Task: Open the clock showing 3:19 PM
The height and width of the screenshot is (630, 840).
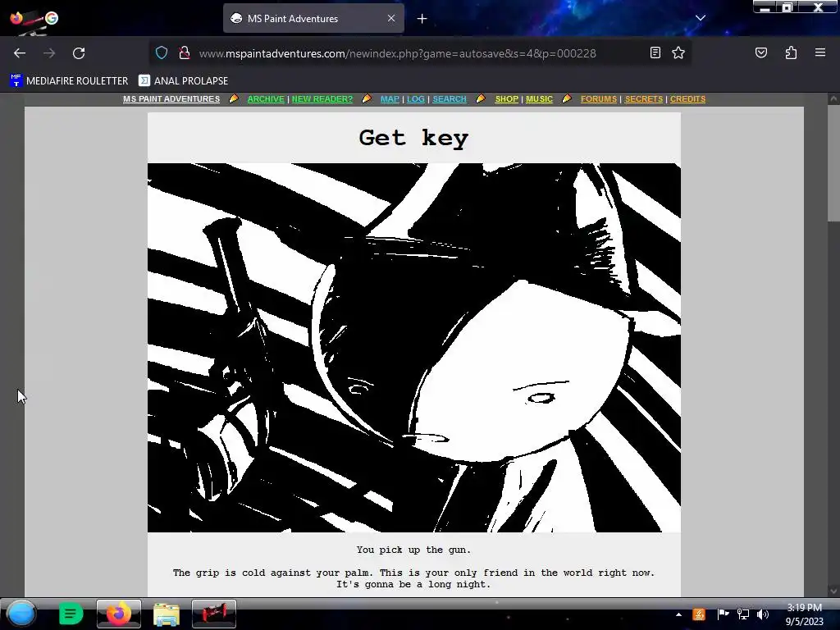Action: point(804,614)
